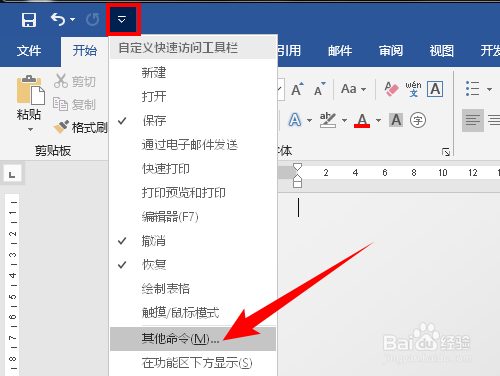Choose 打开 from the toolbar menu
Screen dimensions: 500x376
(x=193, y=96)
